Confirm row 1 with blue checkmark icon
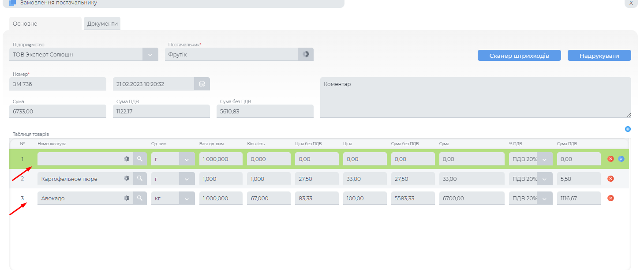This screenshot has height=270, width=644. (x=621, y=159)
